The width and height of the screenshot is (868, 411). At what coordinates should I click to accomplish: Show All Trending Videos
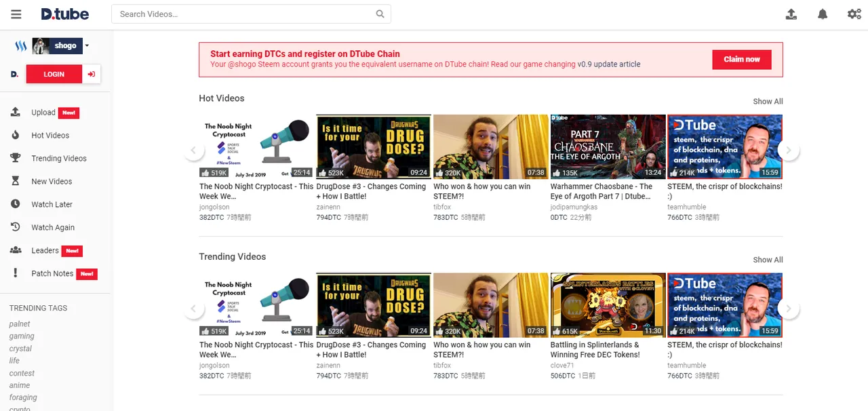pyautogui.click(x=768, y=260)
